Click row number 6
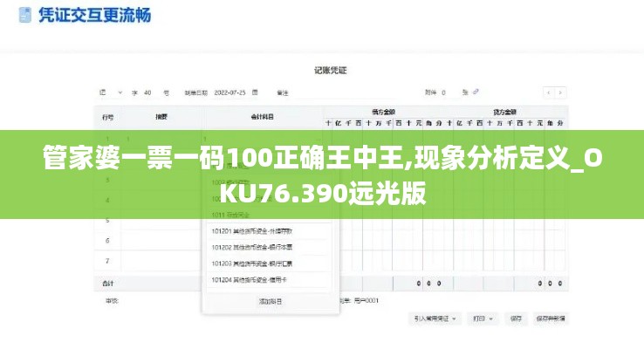This screenshot has width=644, height=349. (107, 241)
